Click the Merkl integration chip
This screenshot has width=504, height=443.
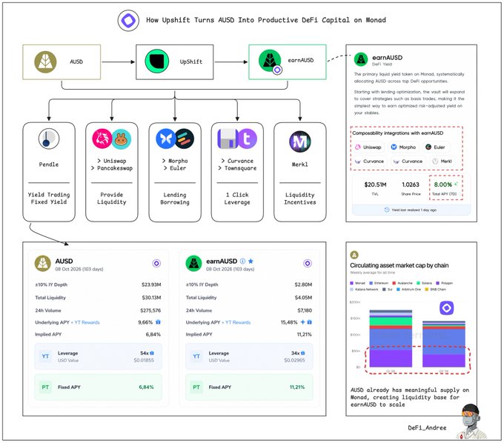coord(442,161)
